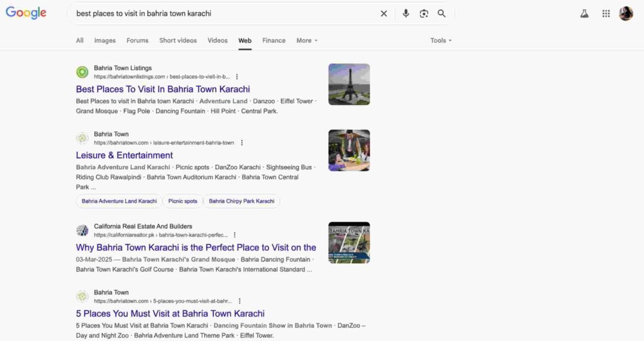Open 5 Places You Must Visit at Bahria Town Karachi
The height and width of the screenshot is (341, 644).
tap(170, 314)
